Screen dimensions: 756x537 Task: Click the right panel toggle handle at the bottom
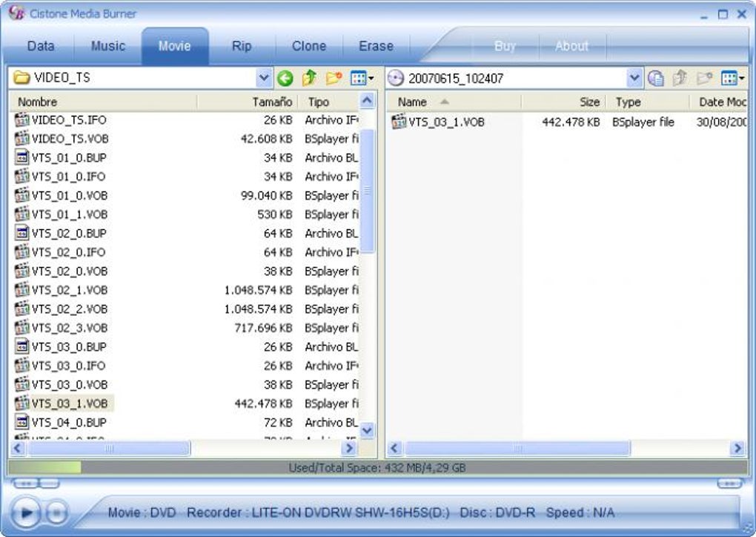tap(729, 483)
